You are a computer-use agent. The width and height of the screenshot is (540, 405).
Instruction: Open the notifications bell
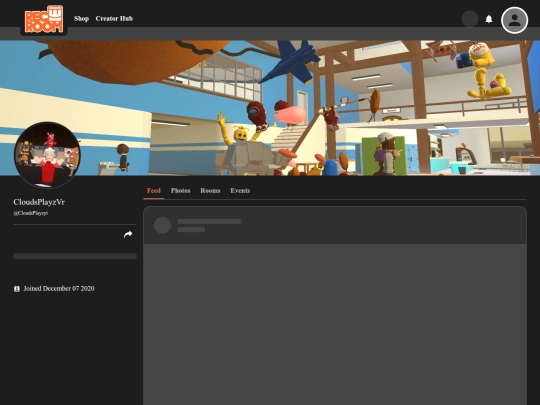pyautogui.click(x=489, y=19)
